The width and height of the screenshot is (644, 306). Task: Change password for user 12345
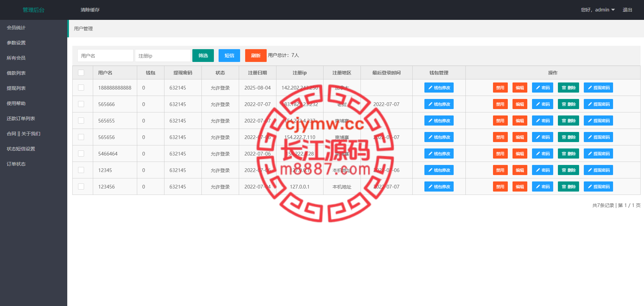tap(542, 170)
